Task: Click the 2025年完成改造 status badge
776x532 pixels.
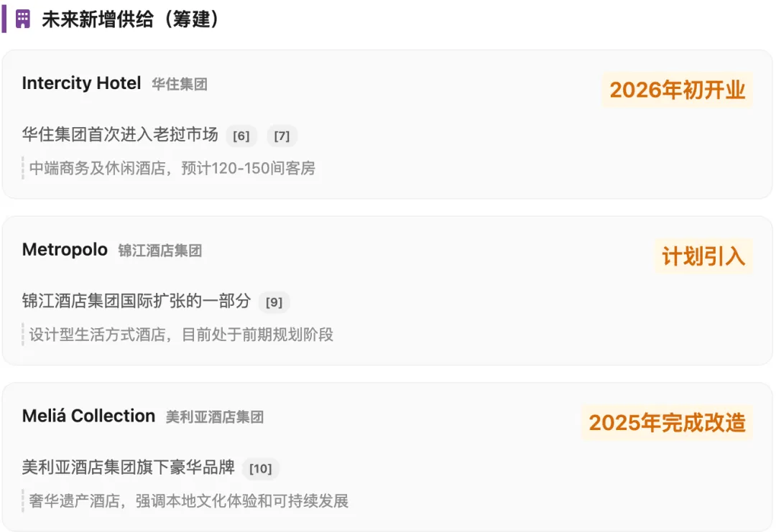Action: coord(667,423)
